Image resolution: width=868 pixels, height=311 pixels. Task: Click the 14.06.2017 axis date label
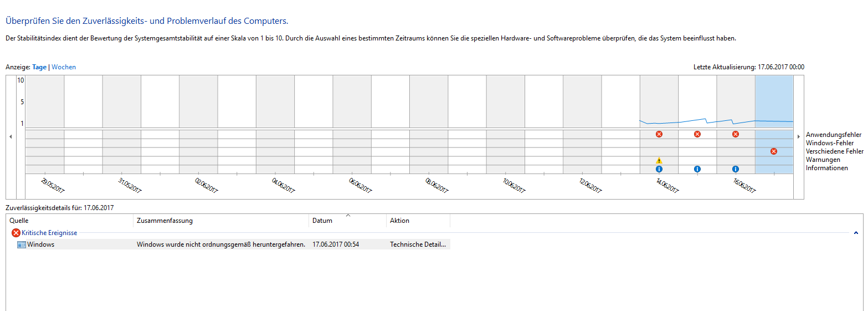(x=667, y=186)
